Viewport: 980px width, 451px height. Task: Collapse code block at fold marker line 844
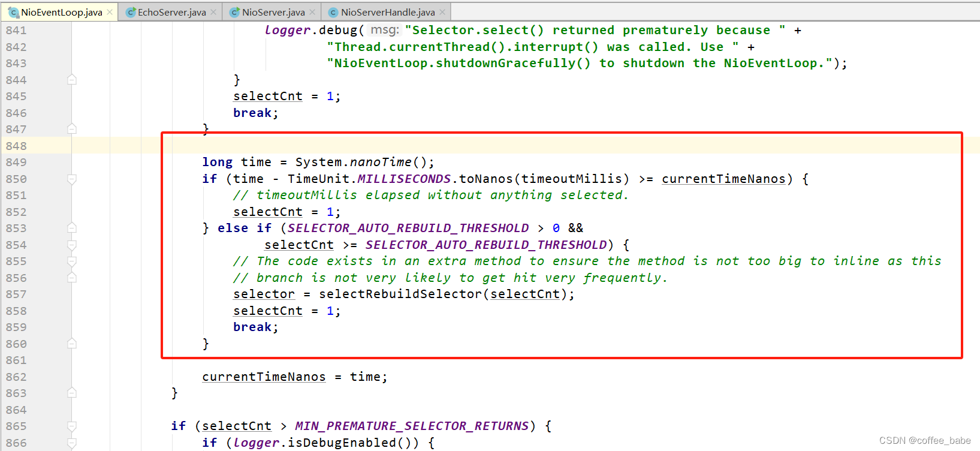tap(72, 80)
